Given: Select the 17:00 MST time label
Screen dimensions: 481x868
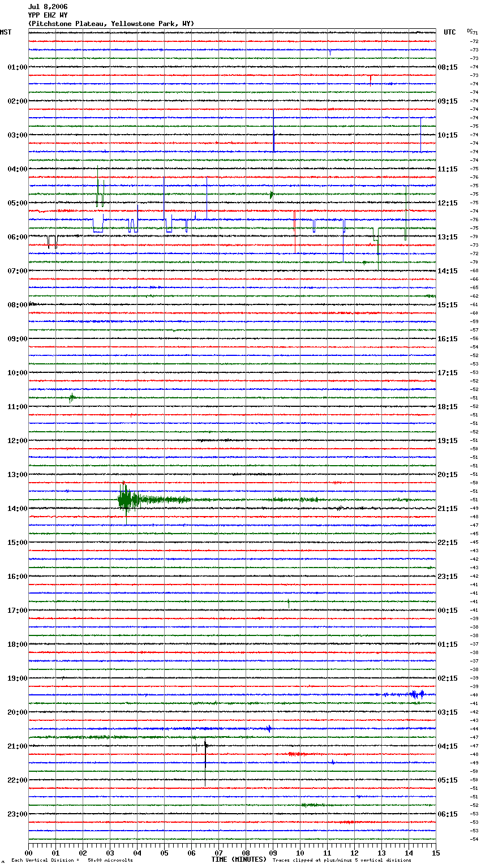Looking at the screenshot, I should point(18,611).
